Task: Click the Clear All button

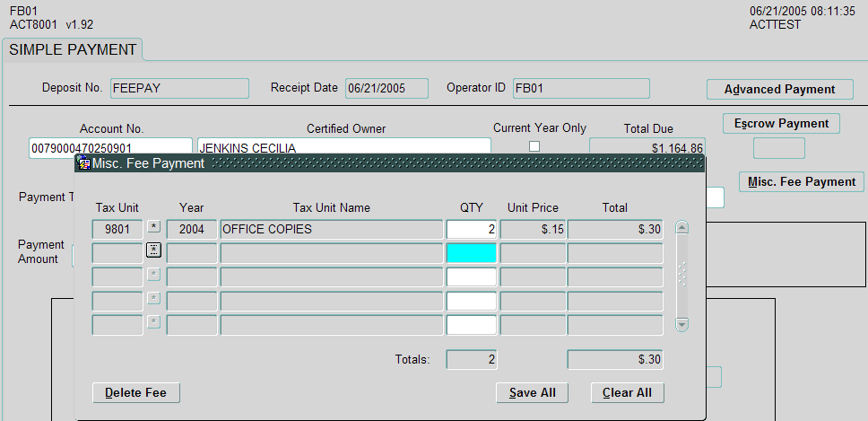Action: click(627, 393)
